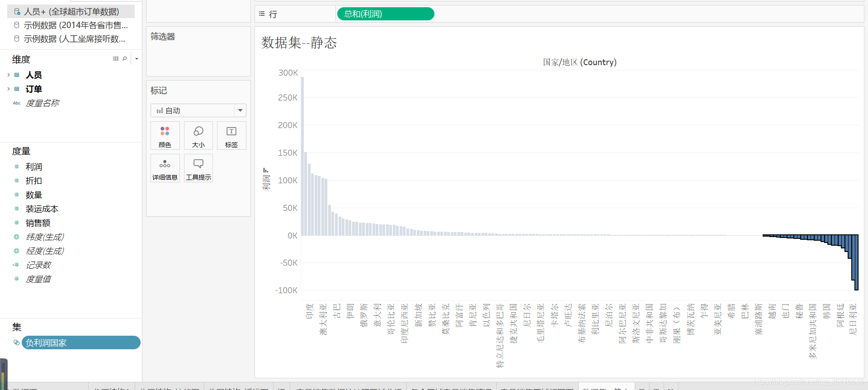Click database icon for 示例数据 人工坐席
This screenshot has height=390, width=868.
point(17,38)
